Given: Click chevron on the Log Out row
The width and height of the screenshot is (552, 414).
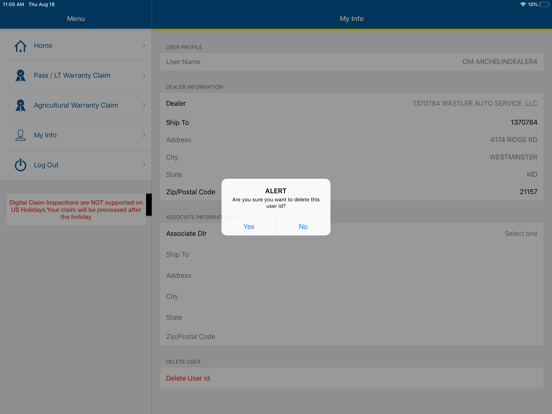Looking at the screenshot, I should tap(144, 165).
